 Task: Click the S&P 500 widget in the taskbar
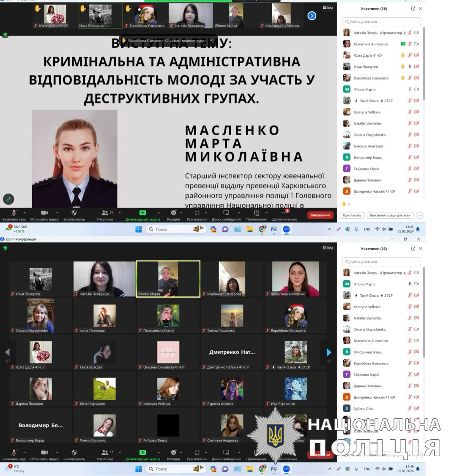(16, 229)
